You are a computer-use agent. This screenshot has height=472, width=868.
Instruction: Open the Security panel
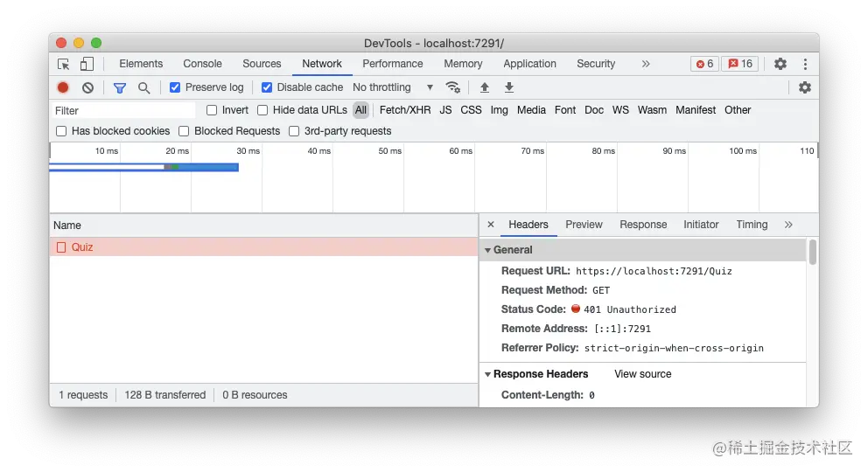596,64
